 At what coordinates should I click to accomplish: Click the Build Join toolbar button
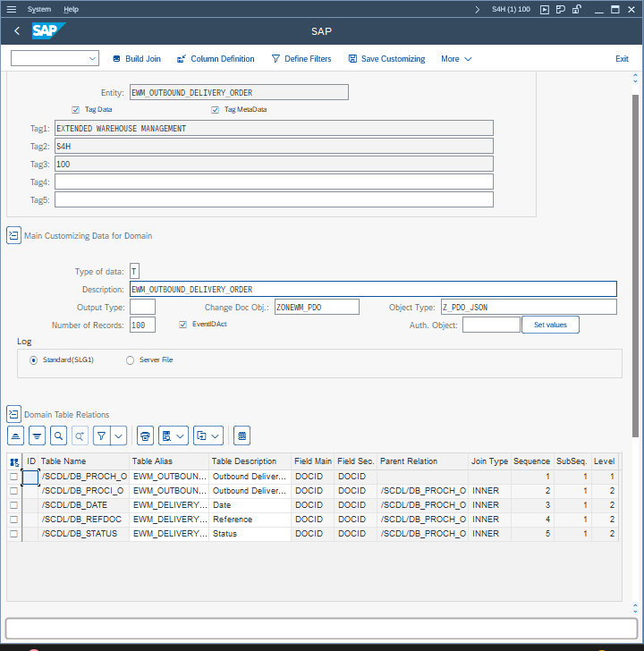click(136, 59)
